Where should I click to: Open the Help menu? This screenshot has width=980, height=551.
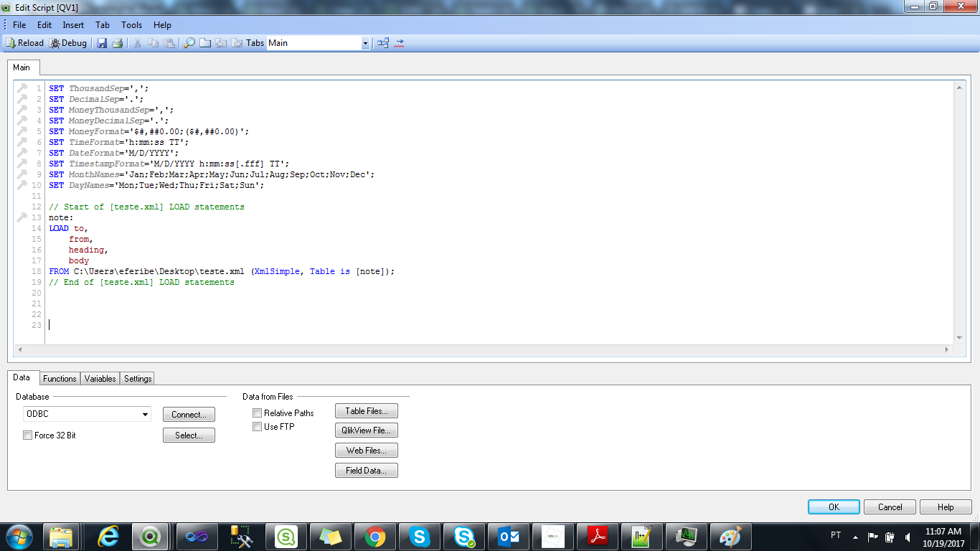coord(163,25)
